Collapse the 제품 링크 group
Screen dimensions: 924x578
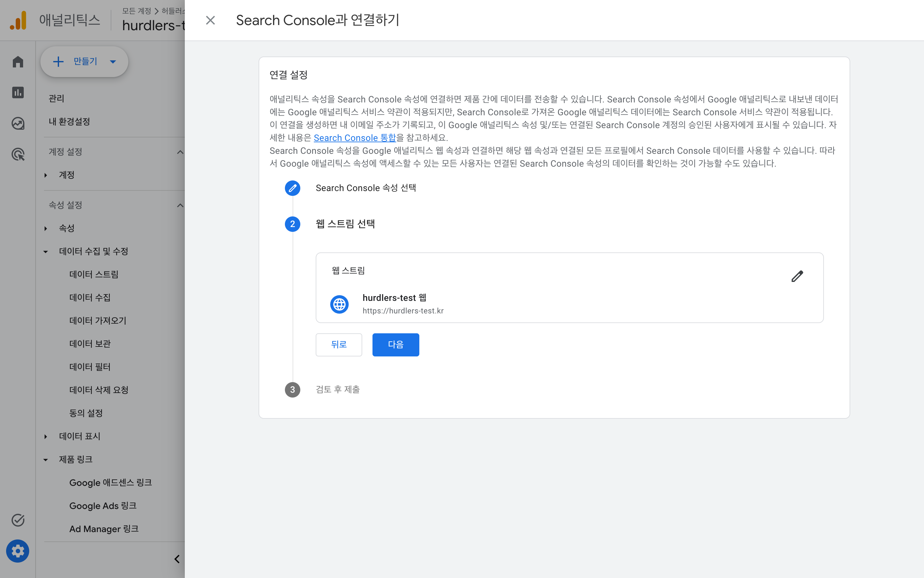point(46,460)
